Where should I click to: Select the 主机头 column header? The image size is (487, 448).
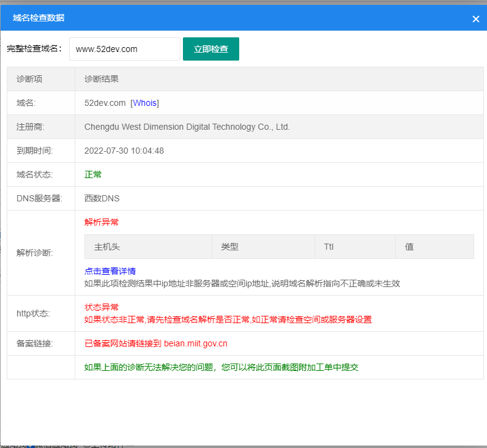coord(107,247)
